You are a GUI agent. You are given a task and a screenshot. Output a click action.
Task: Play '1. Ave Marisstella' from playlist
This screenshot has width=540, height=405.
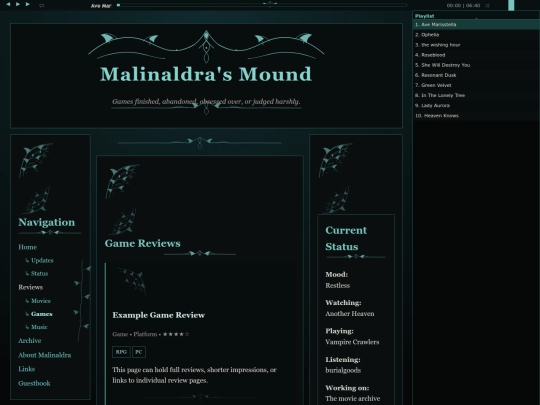coord(476,24)
